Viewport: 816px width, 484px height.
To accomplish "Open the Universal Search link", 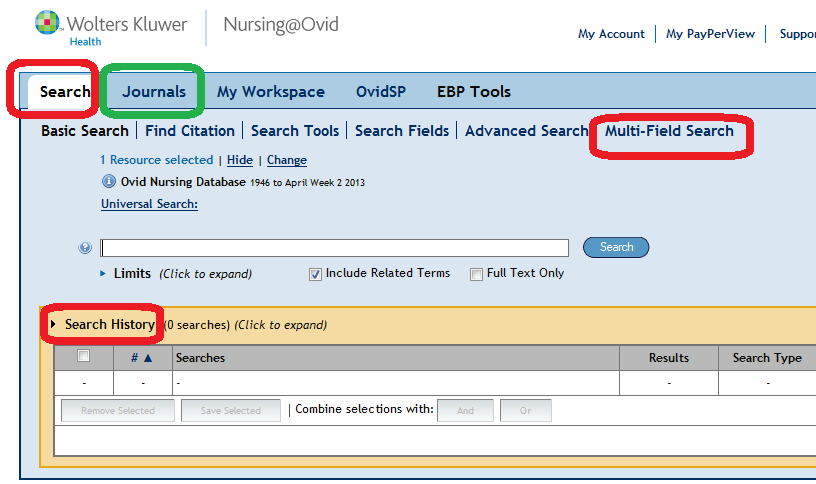I will point(149,203).
